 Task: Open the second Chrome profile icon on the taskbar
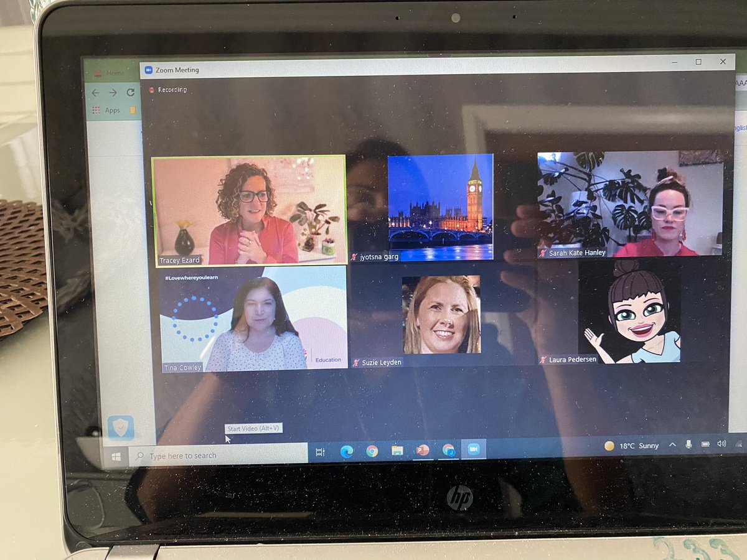pos(448,449)
